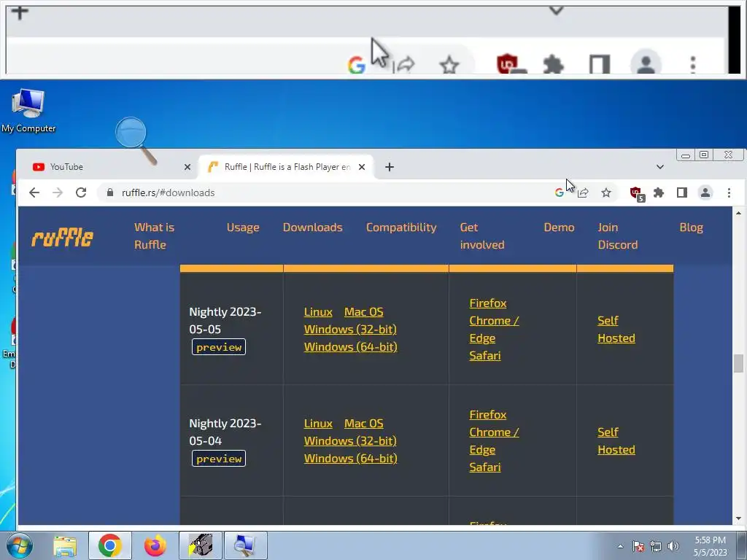The height and width of the screenshot is (560, 747).
Task: Click the page vertical scrollbar thumb
Action: [x=738, y=363]
